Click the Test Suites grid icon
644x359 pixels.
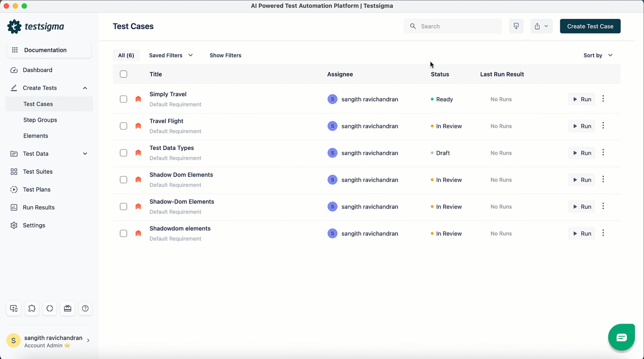[x=14, y=172]
